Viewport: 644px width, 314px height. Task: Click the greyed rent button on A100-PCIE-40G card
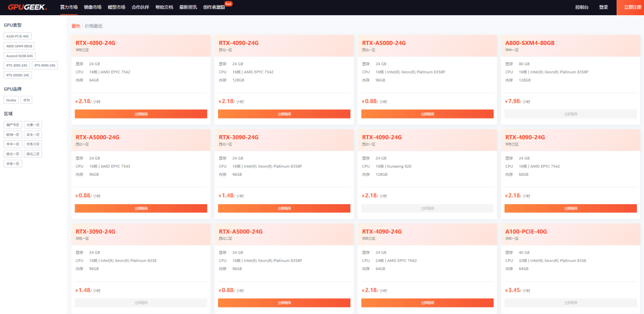(x=570, y=303)
